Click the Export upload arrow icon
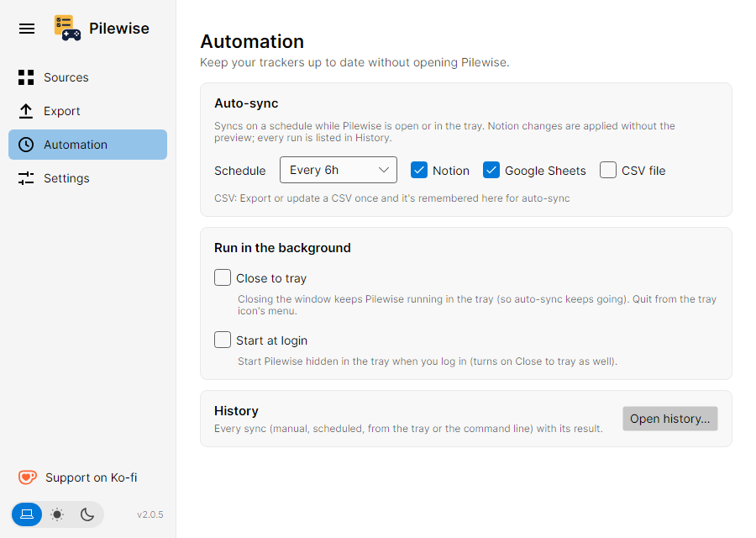The height and width of the screenshot is (538, 756). [26, 111]
